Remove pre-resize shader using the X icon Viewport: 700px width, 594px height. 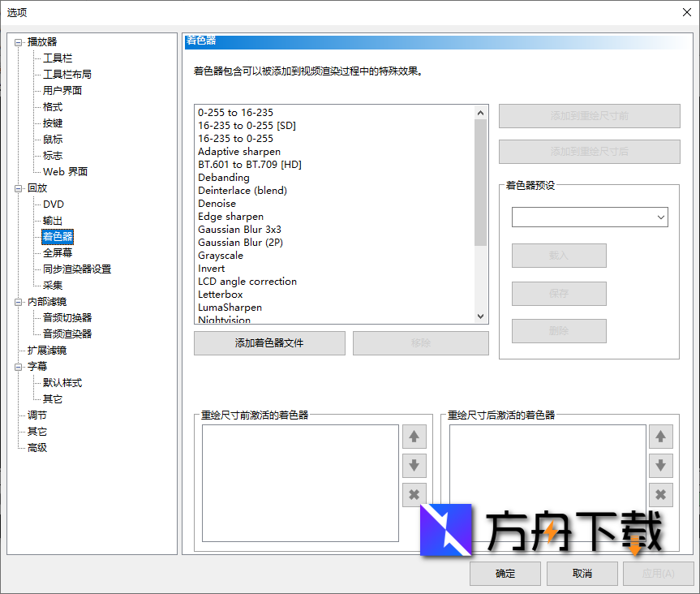pyautogui.click(x=414, y=495)
